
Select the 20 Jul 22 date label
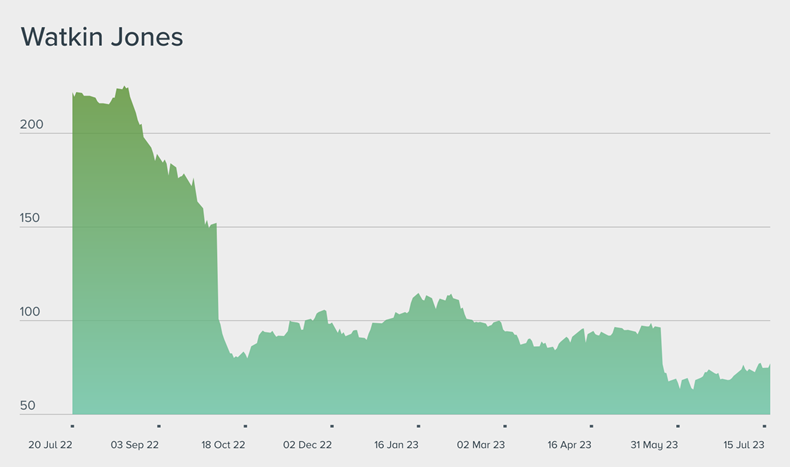[51, 444]
